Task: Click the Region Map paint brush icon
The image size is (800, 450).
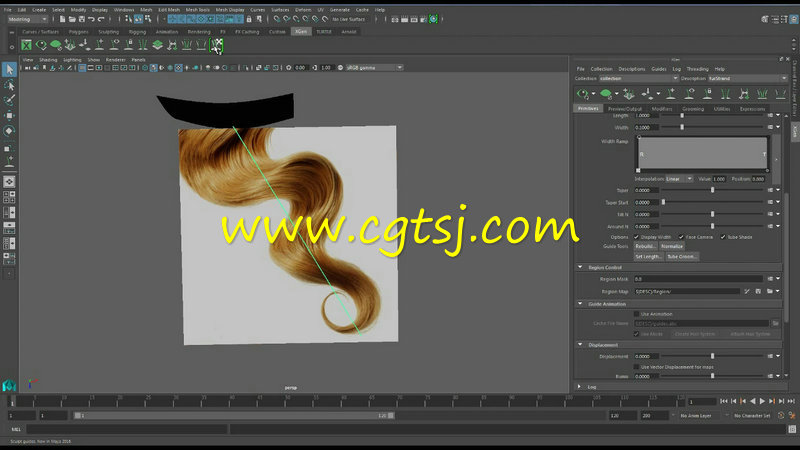Action: point(747,291)
